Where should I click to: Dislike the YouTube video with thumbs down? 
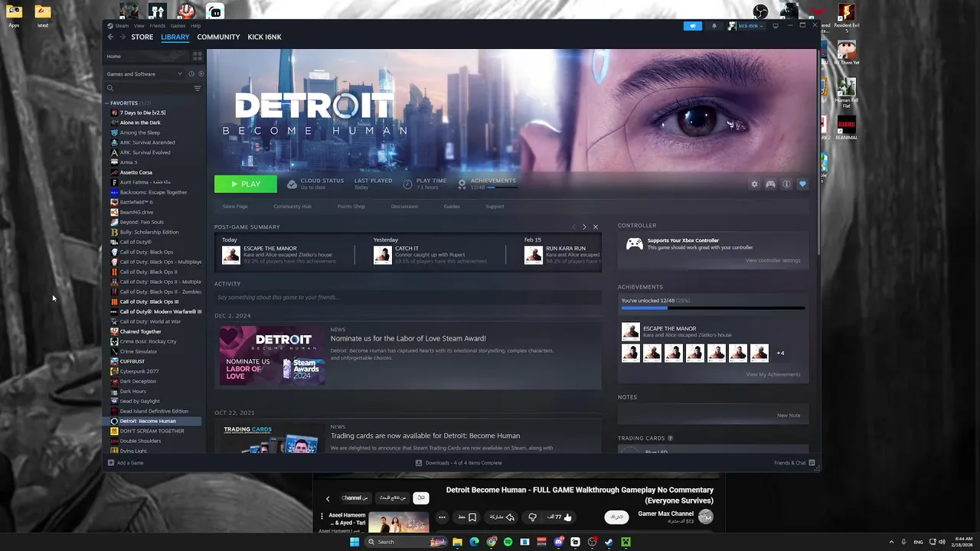[x=532, y=517]
